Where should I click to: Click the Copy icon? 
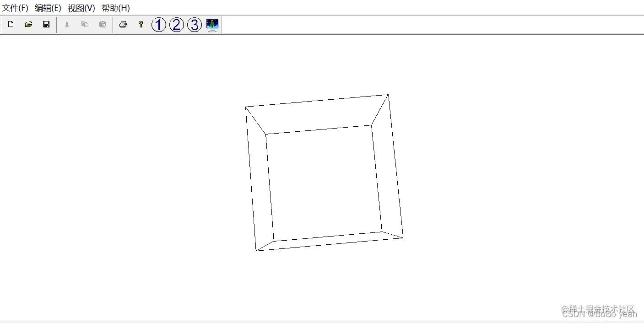tap(85, 24)
